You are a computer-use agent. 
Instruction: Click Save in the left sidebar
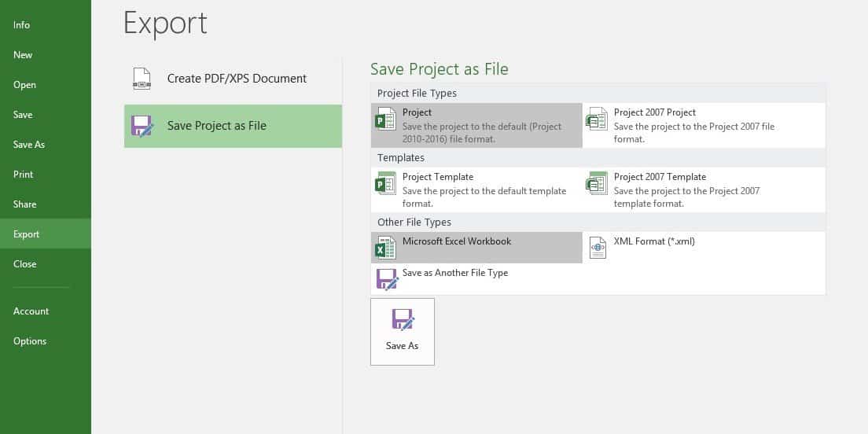click(x=23, y=115)
